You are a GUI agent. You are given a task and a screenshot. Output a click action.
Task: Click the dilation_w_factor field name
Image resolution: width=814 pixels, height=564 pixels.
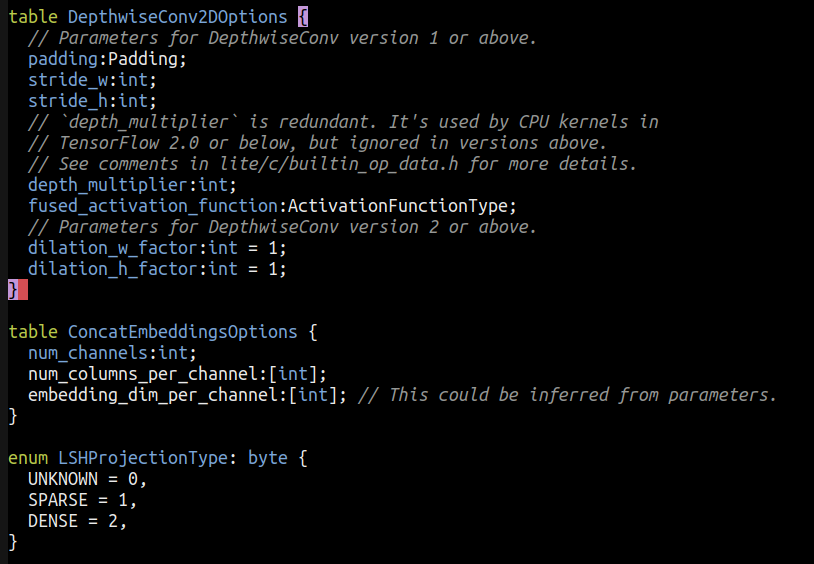point(113,248)
